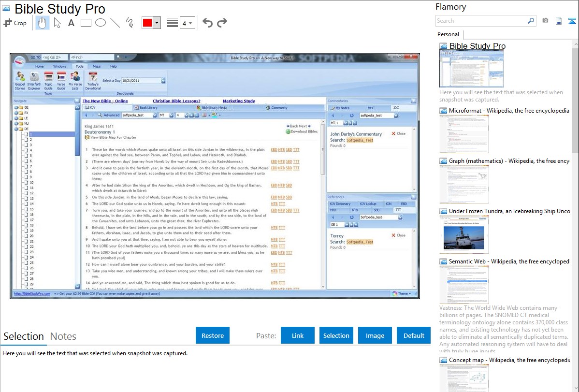Choose the freehand scribble tool
Screen dimensions: 579x392
(x=130, y=23)
